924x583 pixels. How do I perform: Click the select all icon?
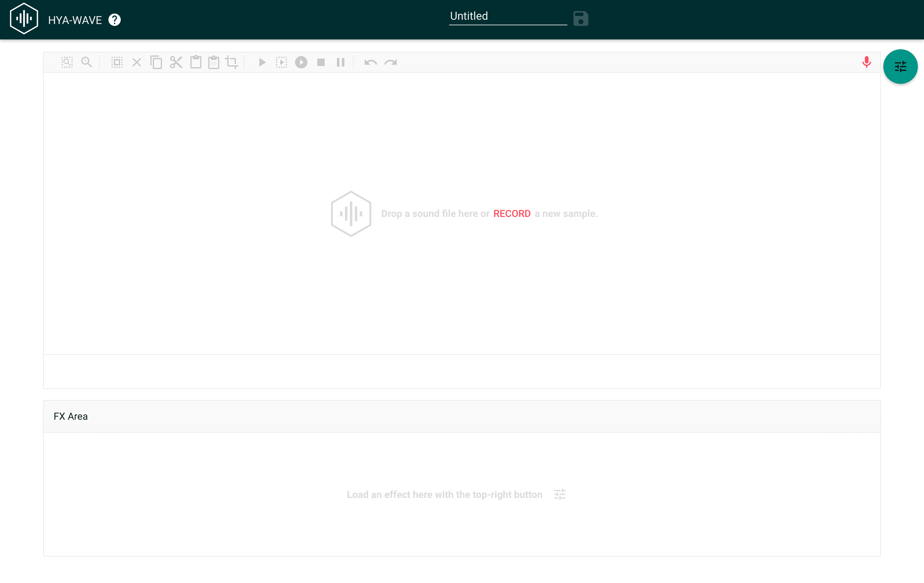click(x=117, y=62)
